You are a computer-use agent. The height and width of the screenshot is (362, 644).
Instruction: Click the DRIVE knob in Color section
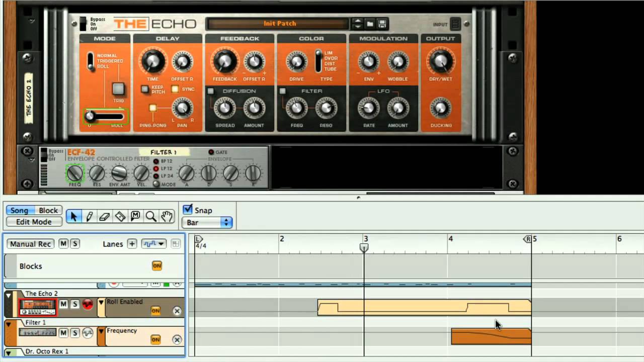pos(297,62)
